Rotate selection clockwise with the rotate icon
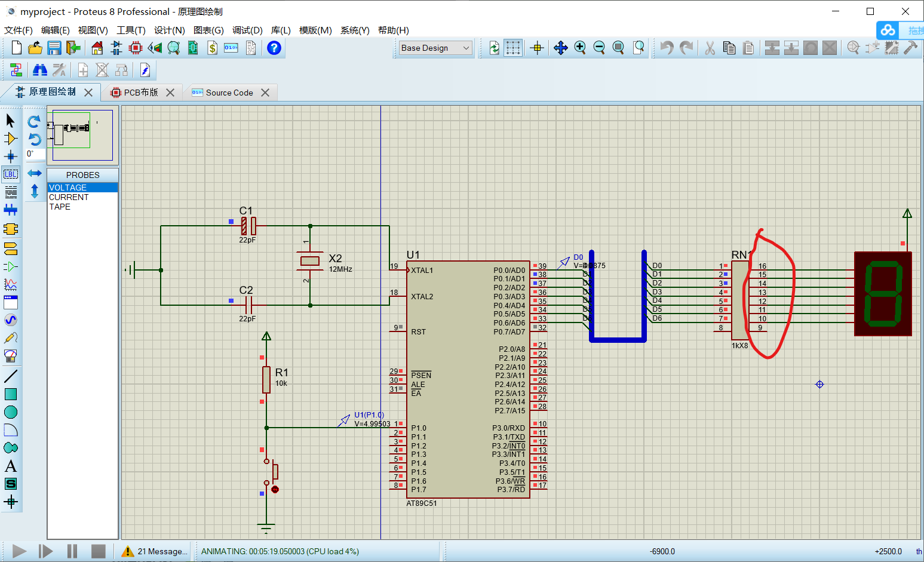 (34, 122)
